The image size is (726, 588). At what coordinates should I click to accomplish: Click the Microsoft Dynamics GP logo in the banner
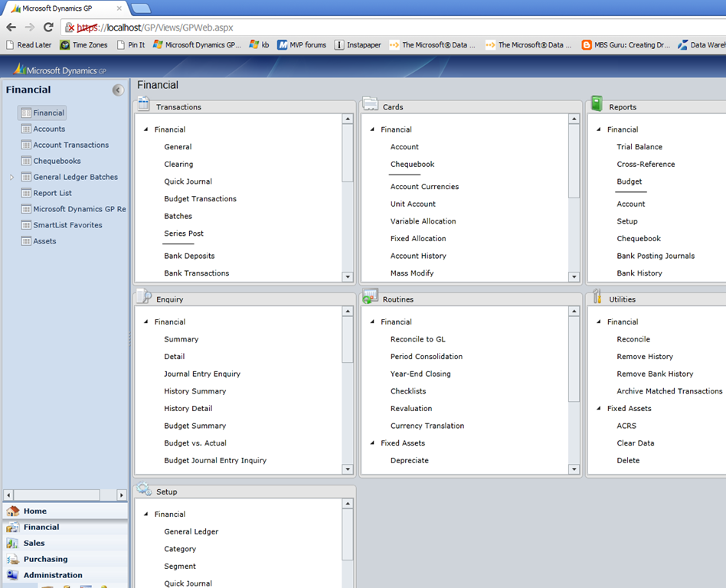60,70
